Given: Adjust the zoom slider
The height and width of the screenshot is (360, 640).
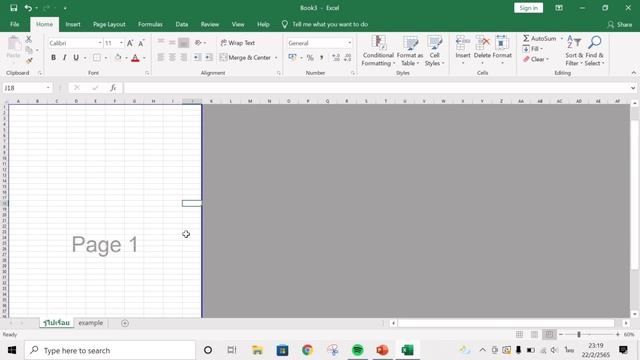Looking at the screenshot, I should (x=579, y=335).
